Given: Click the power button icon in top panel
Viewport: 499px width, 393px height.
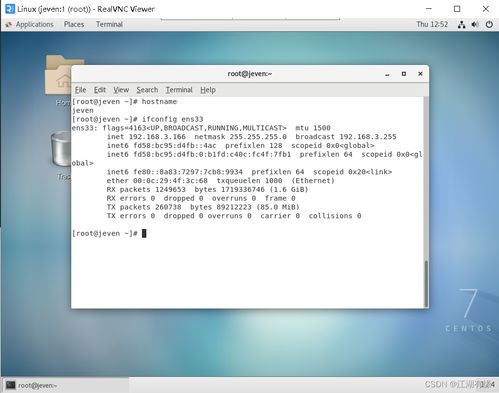Looking at the screenshot, I should coord(489,24).
